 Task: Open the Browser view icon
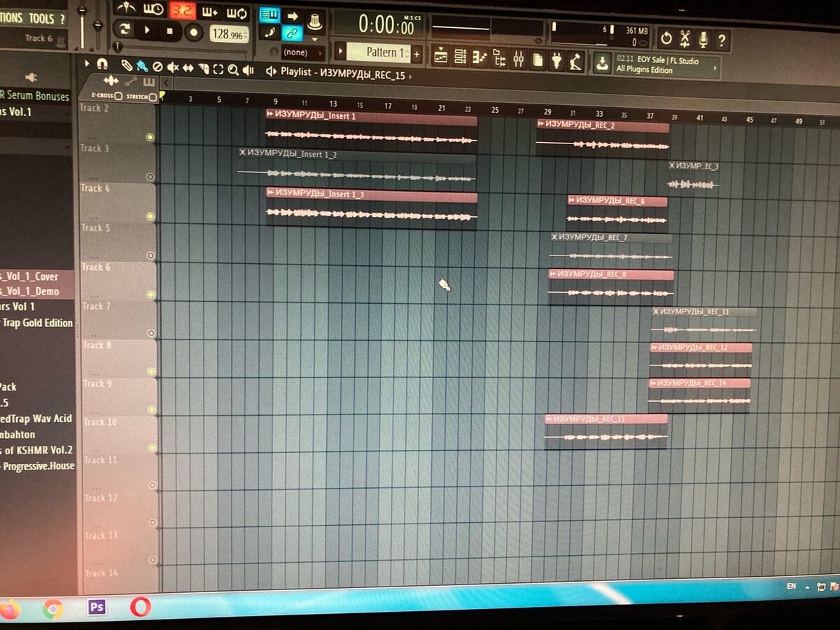(x=499, y=59)
